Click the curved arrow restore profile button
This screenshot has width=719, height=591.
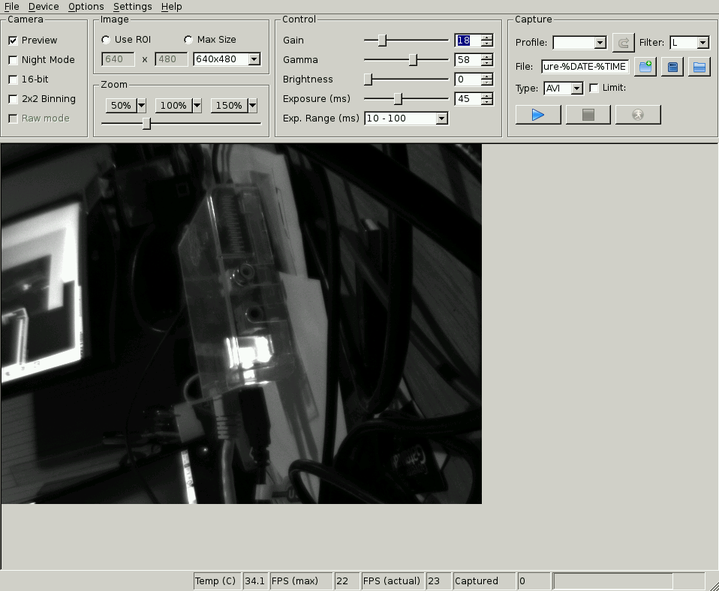[x=623, y=43]
